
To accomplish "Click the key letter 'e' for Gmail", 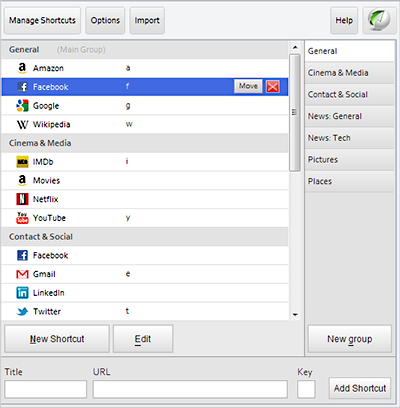I will point(128,274).
